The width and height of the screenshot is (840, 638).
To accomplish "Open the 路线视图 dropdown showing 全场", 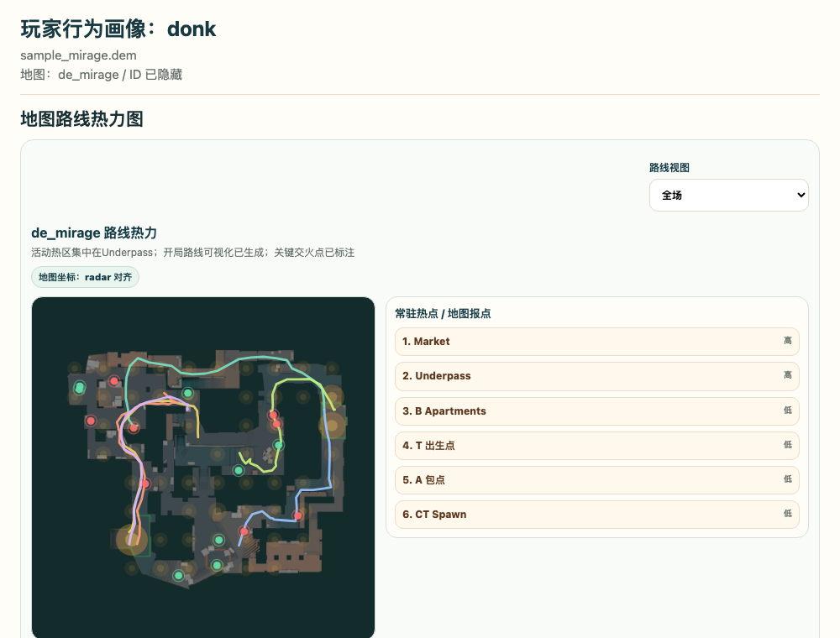I will (728, 196).
